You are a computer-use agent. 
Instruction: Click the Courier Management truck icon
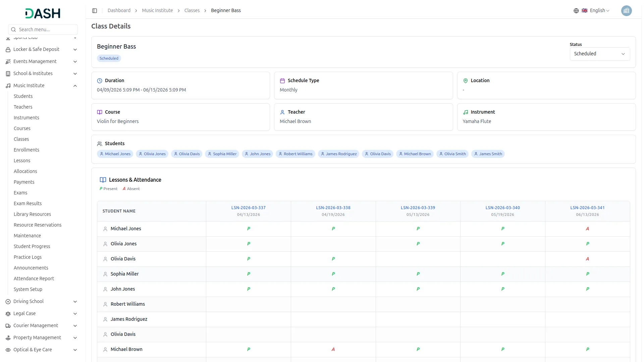8,326
